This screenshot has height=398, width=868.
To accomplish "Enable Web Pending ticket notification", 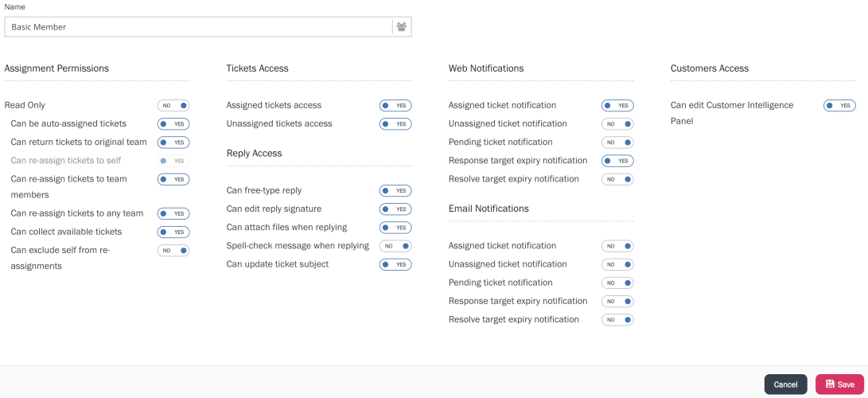I will 617,142.
